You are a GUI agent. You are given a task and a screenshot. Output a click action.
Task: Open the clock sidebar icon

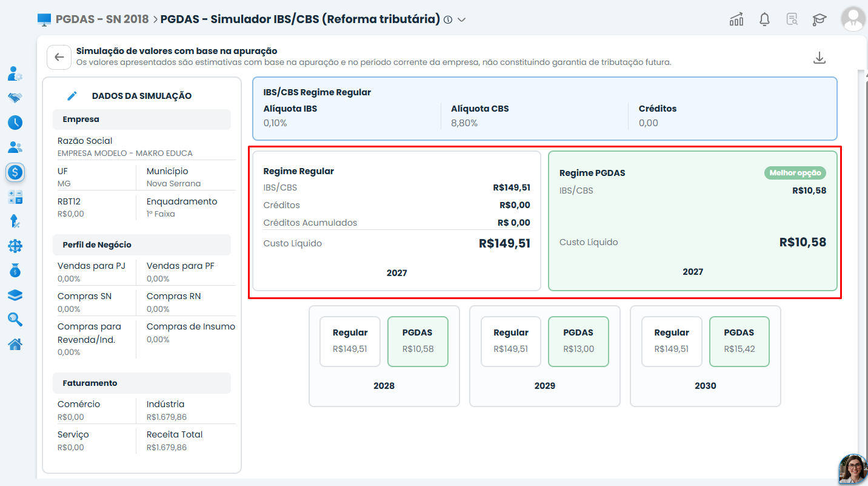coord(15,123)
